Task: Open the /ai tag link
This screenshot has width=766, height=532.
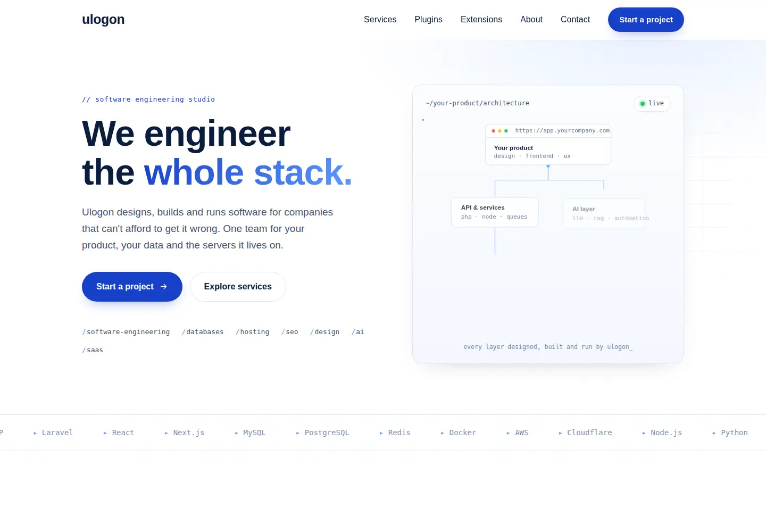Action: point(358,332)
